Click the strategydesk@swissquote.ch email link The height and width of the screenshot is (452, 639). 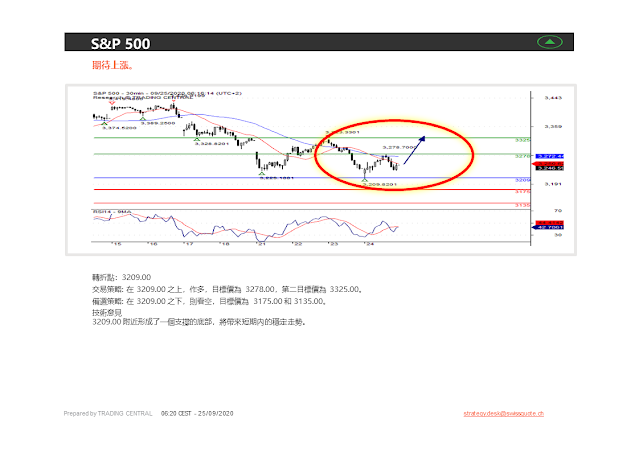503,413
